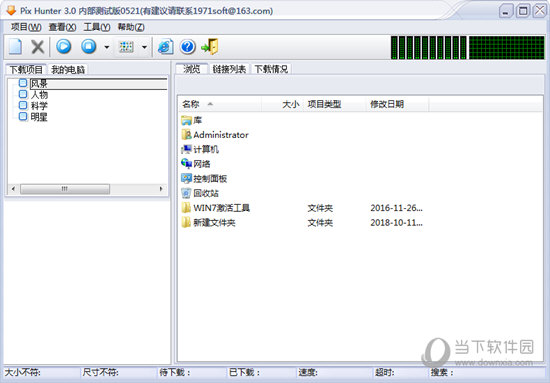
Task: Click the 网络 network globe icon
Action: pos(186,164)
